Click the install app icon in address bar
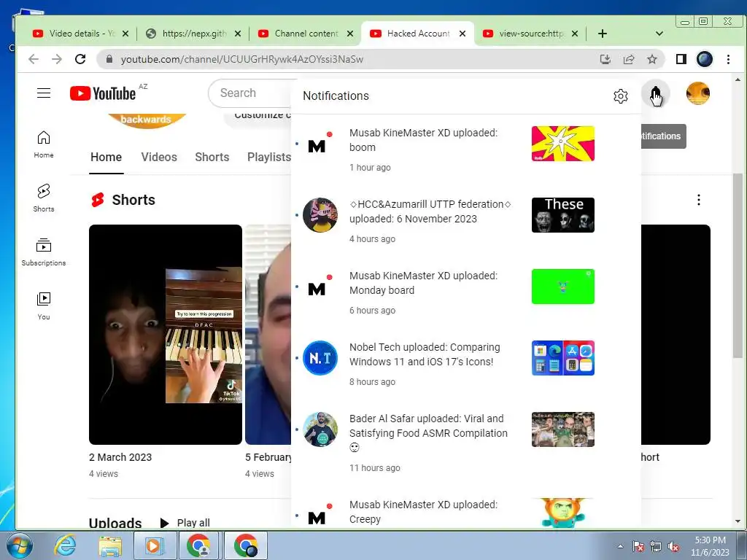 pyautogui.click(x=605, y=59)
